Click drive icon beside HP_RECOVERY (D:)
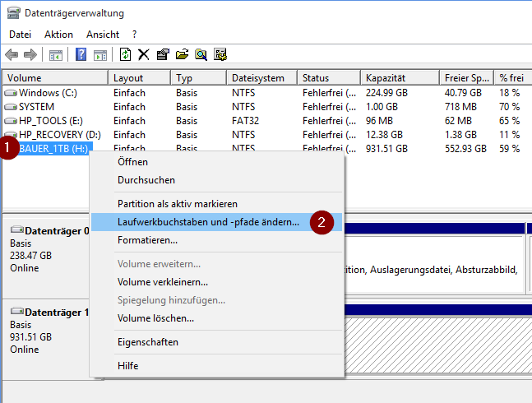Image resolution: width=532 pixels, height=403 pixels. point(11,135)
